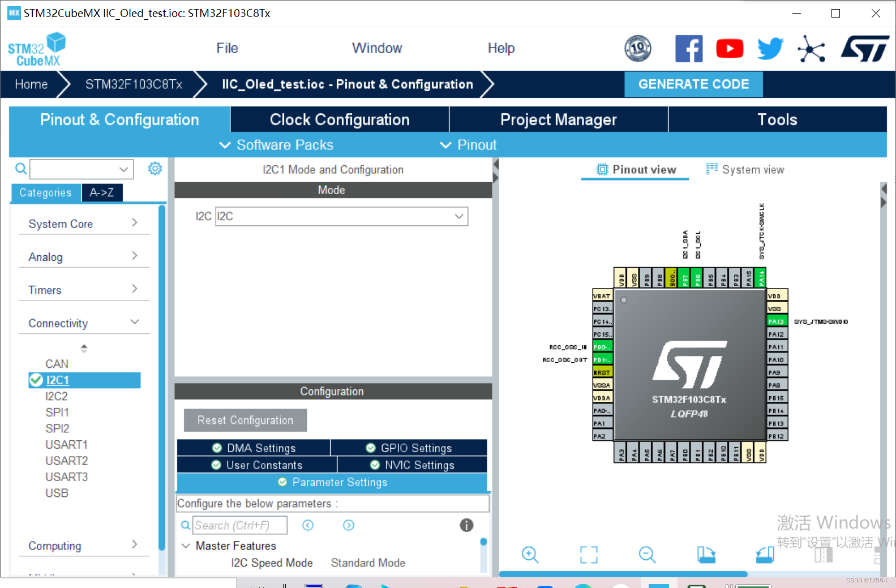Show parameter info icon

coord(466,525)
